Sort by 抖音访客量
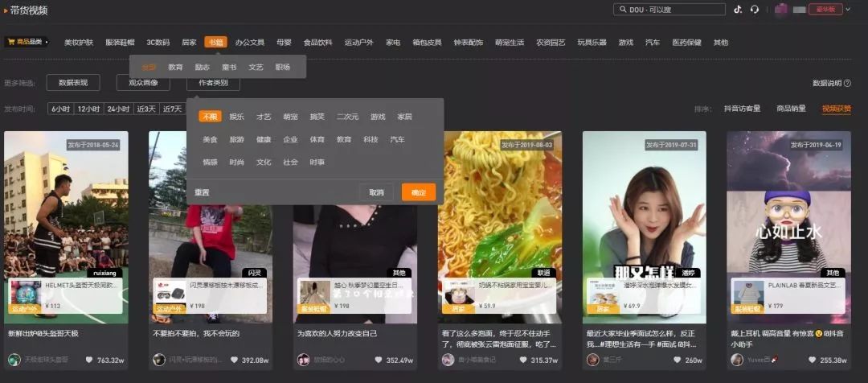The width and height of the screenshot is (868, 383). pyautogui.click(x=742, y=109)
